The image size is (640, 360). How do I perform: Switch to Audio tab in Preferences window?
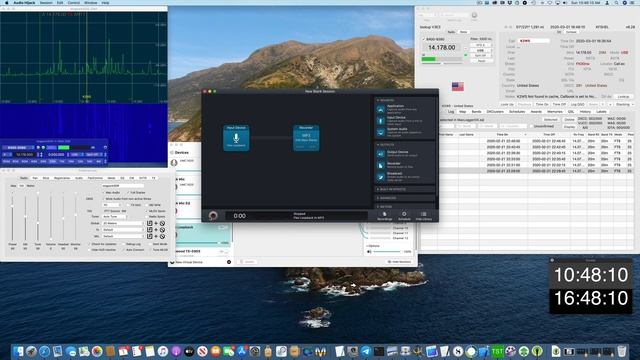(x=79, y=178)
